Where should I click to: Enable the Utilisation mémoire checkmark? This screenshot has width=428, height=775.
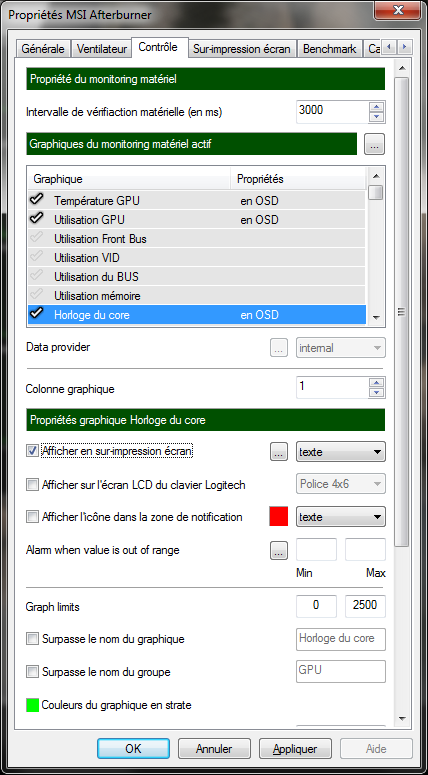pos(37,295)
